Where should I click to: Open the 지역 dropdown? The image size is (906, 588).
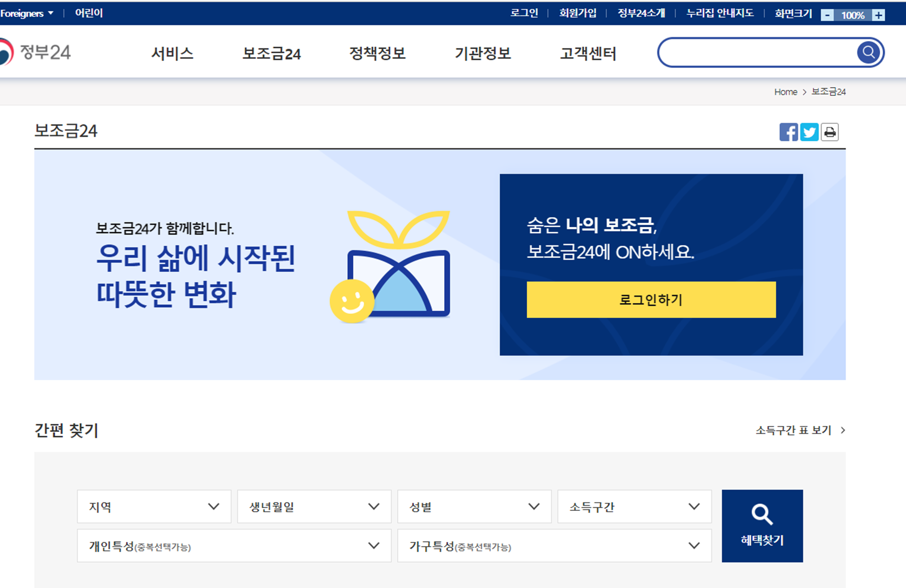(154, 506)
